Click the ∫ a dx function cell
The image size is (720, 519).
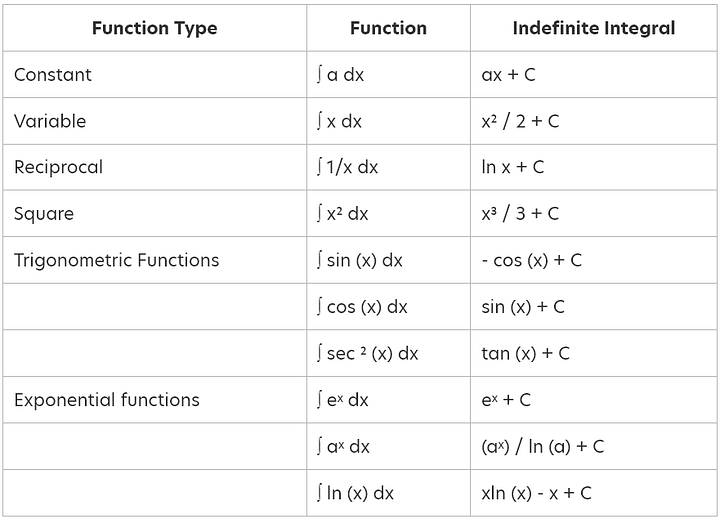[x=340, y=74]
